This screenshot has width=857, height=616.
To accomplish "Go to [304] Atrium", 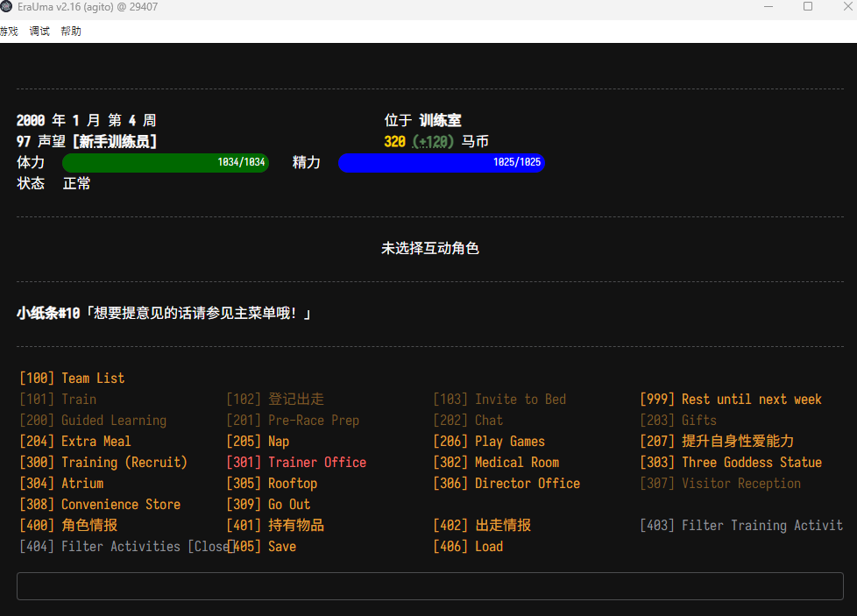I will [61, 484].
